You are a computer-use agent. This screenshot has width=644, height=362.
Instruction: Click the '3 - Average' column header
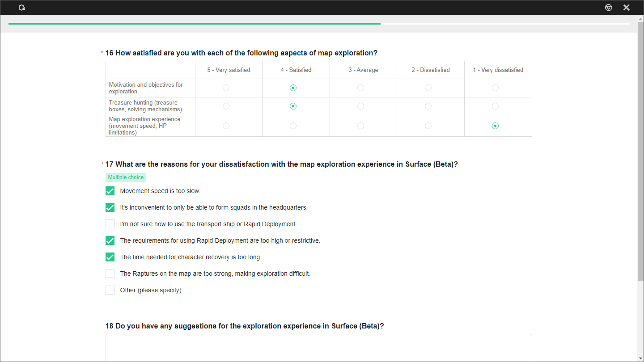[x=363, y=70]
